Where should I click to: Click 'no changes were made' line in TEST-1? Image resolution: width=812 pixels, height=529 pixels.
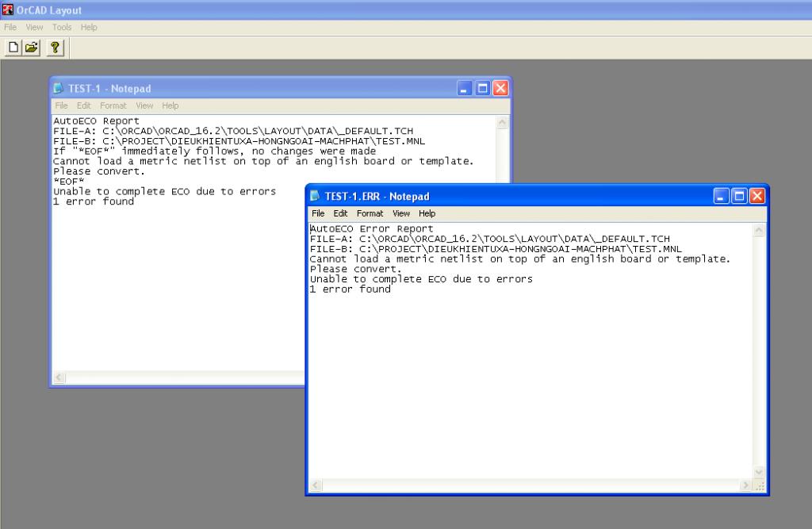(214, 151)
